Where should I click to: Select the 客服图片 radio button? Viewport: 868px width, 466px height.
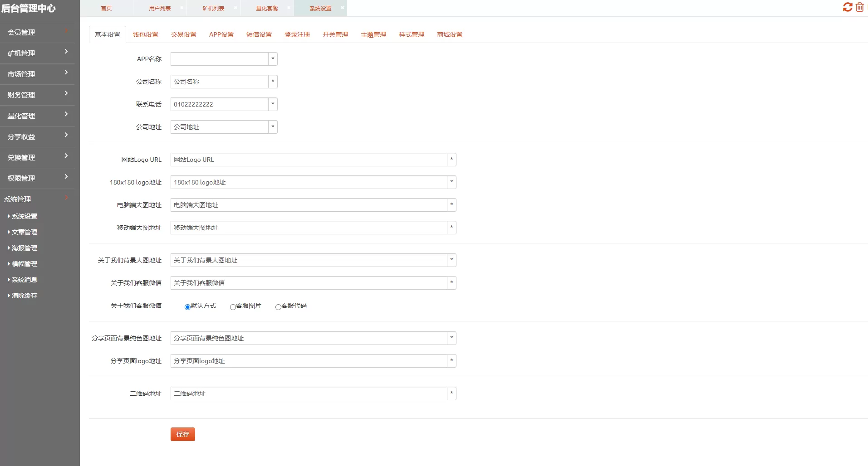[233, 307]
